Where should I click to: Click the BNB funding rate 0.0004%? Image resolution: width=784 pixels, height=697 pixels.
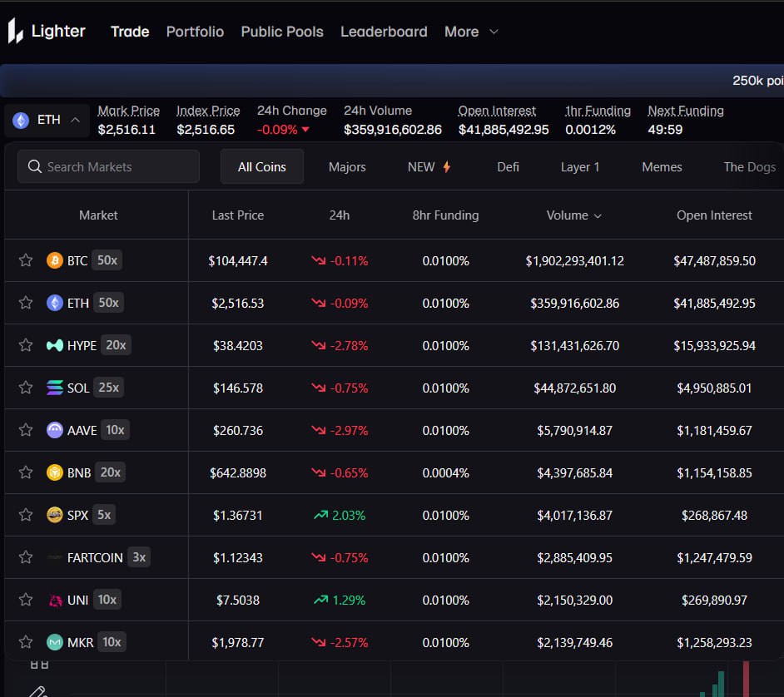click(445, 473)
